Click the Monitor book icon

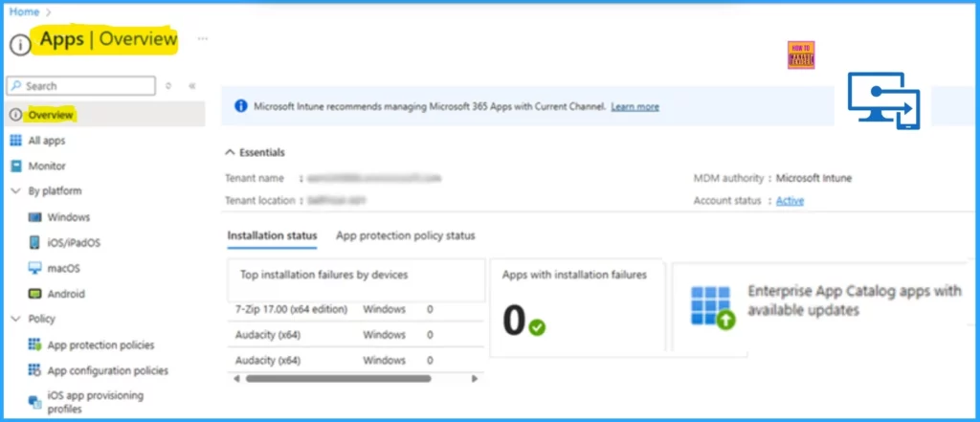[x=15, y=167]
